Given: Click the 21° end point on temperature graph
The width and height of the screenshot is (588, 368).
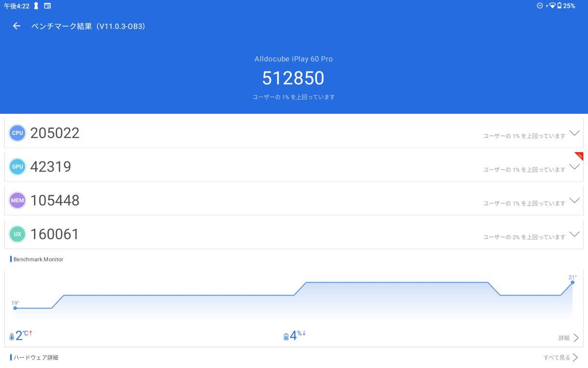Looking at the screenshot, I should [572, 282].
